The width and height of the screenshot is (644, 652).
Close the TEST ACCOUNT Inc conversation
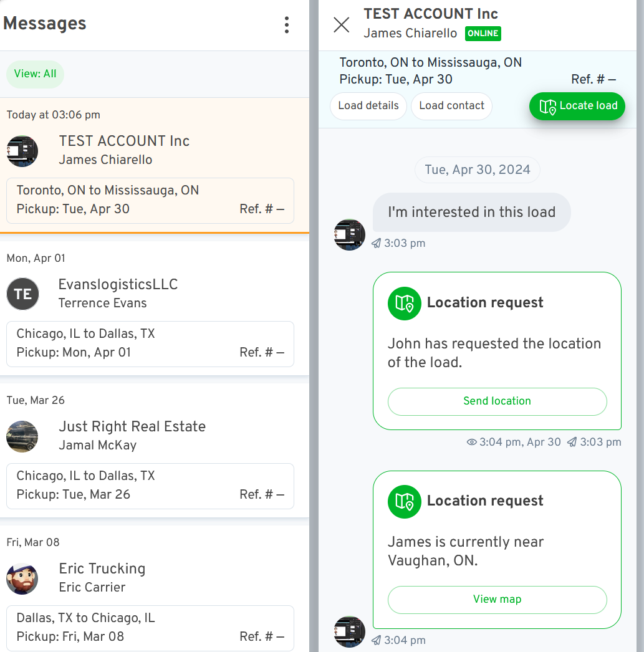coord(342,24)
